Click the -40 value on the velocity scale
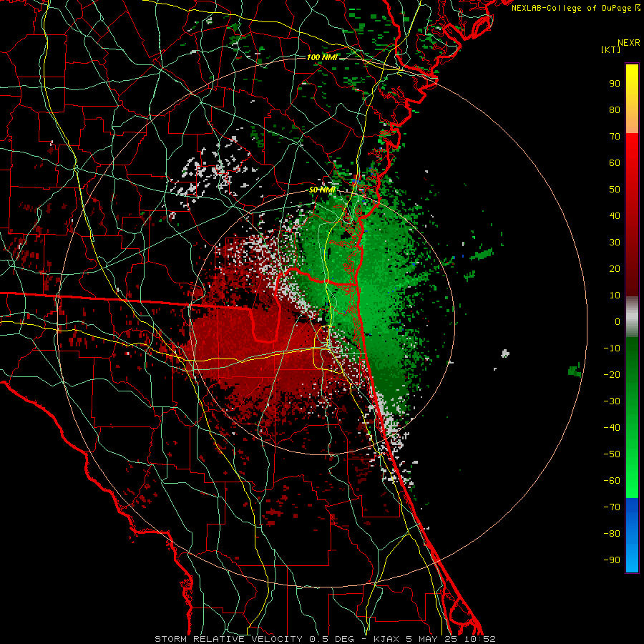Viewport: 644px width, 644px height. pos(612,428)
